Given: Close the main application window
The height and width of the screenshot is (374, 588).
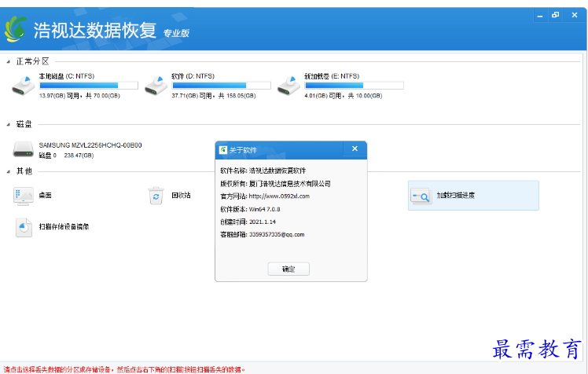Looking at the screenshot, I should click(575, 15).
